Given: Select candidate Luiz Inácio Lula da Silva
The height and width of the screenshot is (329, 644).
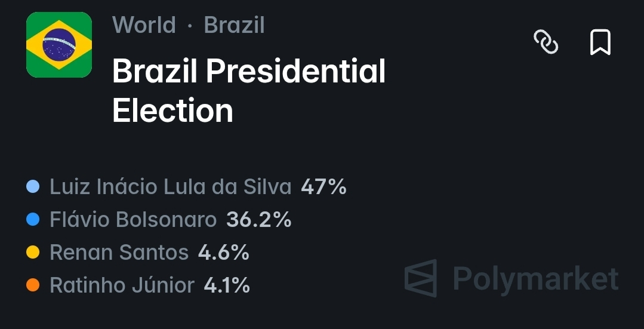Looking at the screenshot, I should pos(170,187).
